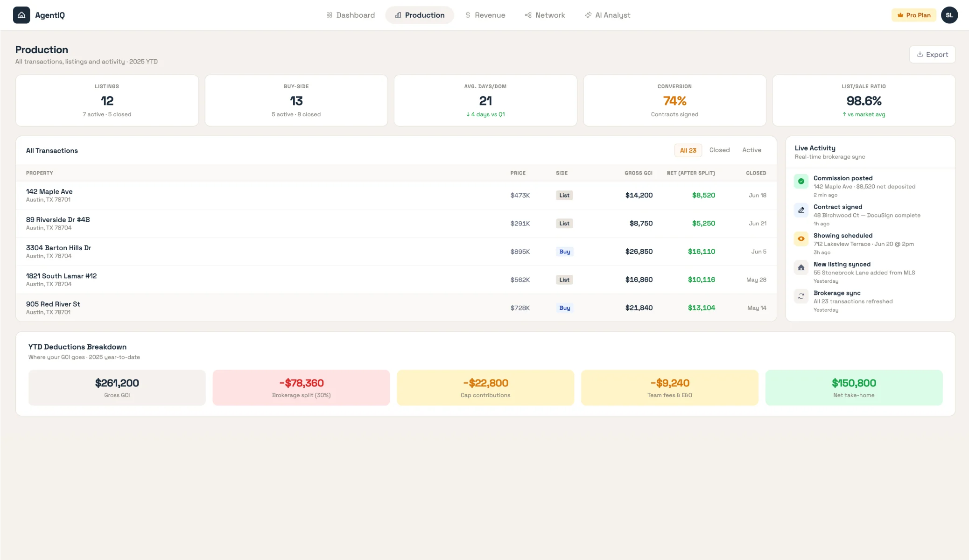Filter transactions by Active

(751, 150)
